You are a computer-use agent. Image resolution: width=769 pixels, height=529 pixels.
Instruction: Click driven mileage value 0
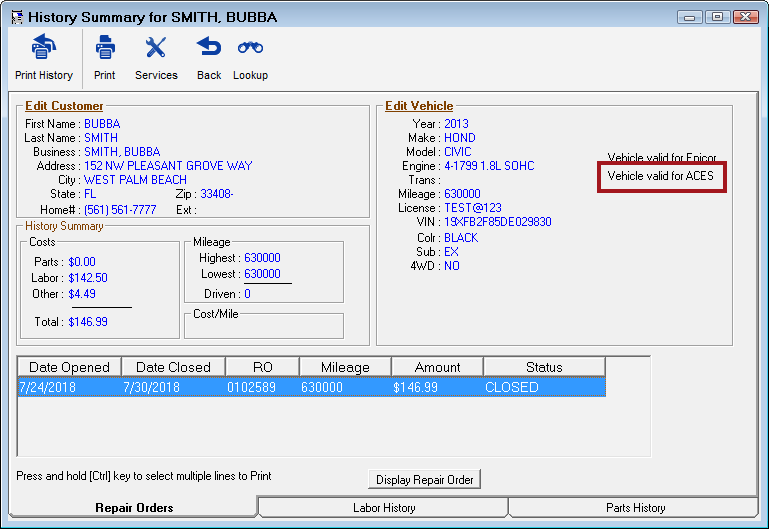tap(247, 294)
